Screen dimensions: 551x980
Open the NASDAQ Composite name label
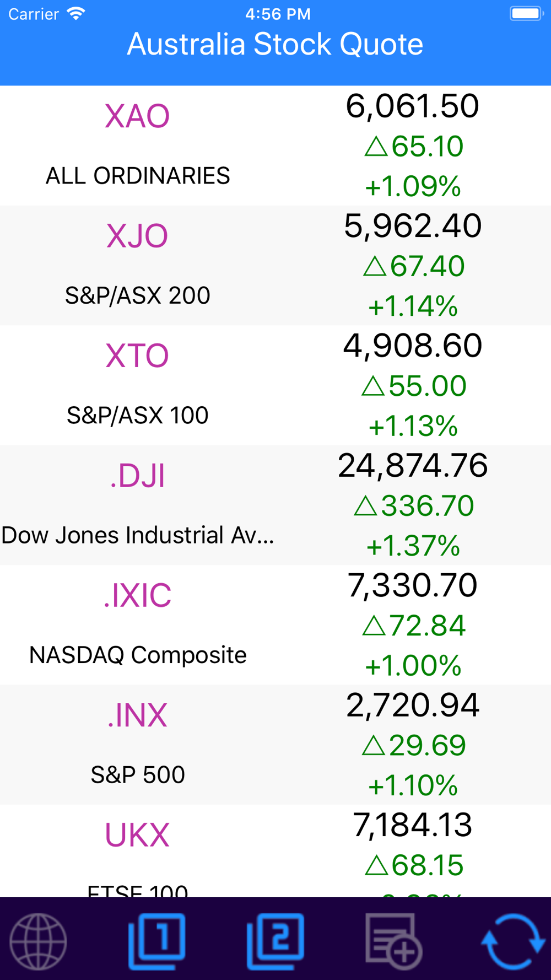[138, 655]
